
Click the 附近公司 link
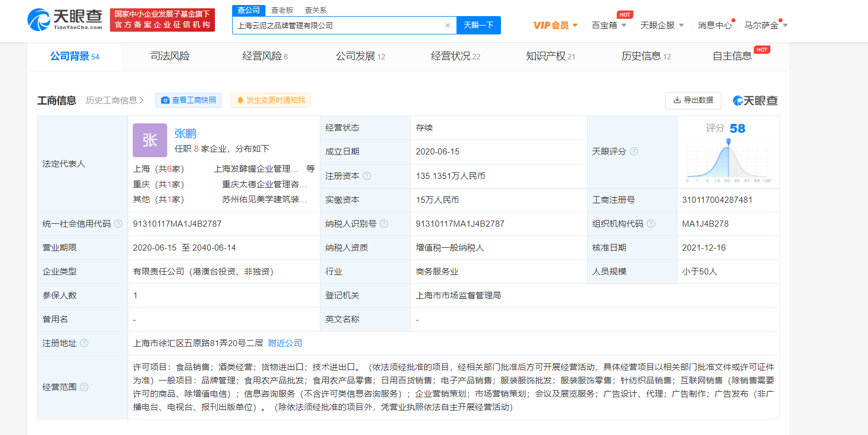[x=285, y=343]
